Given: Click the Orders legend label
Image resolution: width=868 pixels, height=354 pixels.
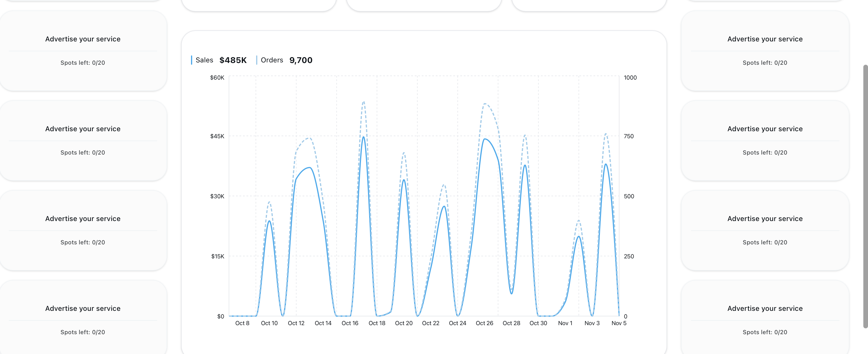Looking at the screenshot, I should [x=272, y=60].
